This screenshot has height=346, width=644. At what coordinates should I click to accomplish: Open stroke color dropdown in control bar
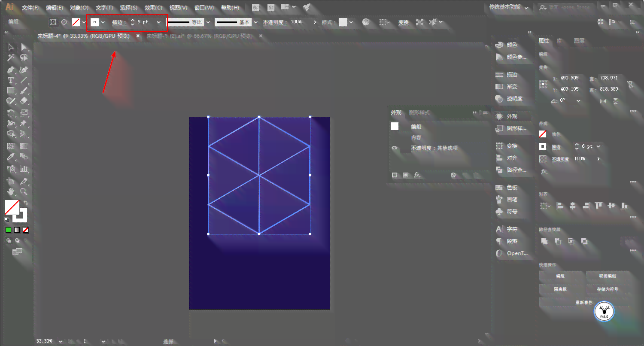[103, 22]
